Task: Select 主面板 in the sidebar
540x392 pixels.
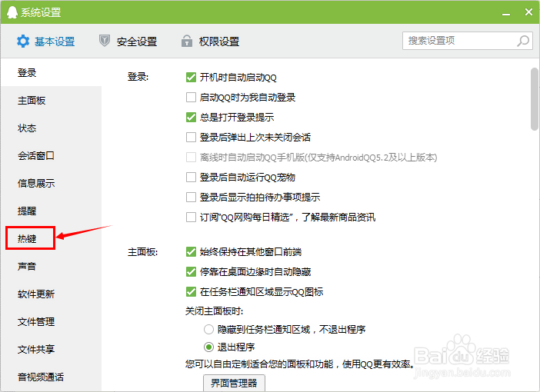Action: [51, 101]
